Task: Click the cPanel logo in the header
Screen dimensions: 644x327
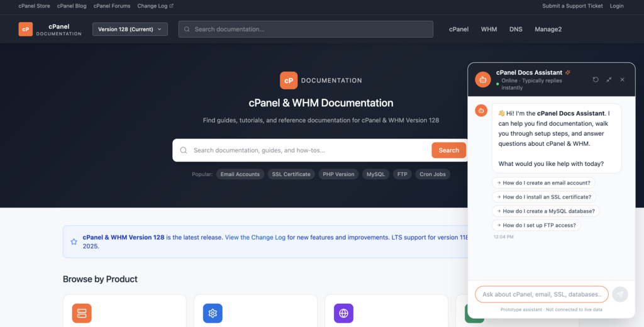Action: [x=26, y=29]
